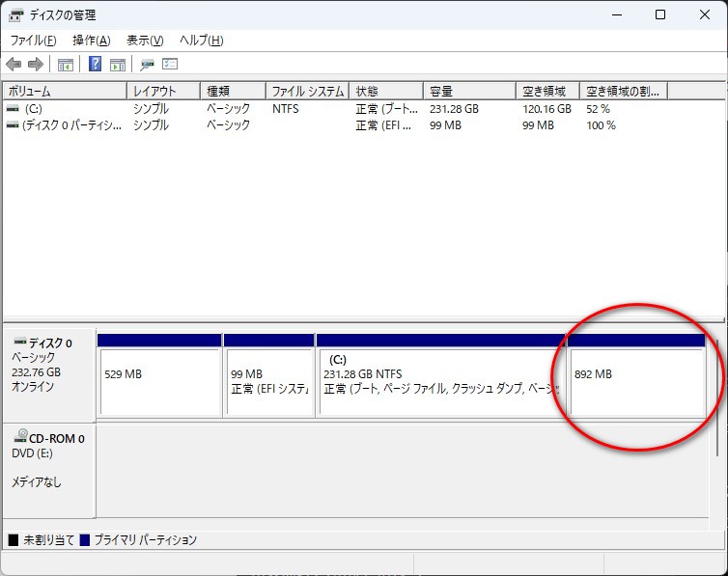Click the 正常 (EFI ... status cell
Screen dimensions: 728x576
point(383,125)
